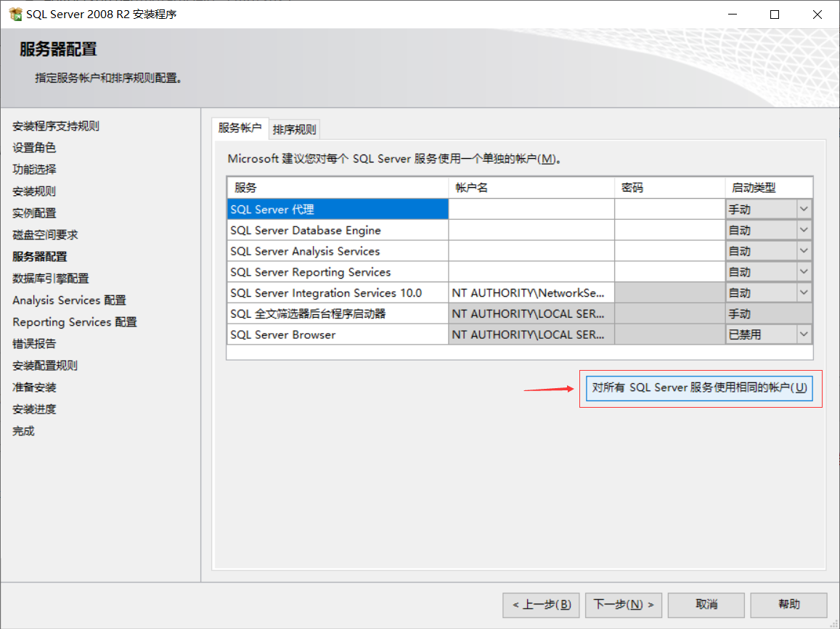
Task: Select the SQL 全文筛选器后台程序启动器 row
Action: (x=338, y=313)
